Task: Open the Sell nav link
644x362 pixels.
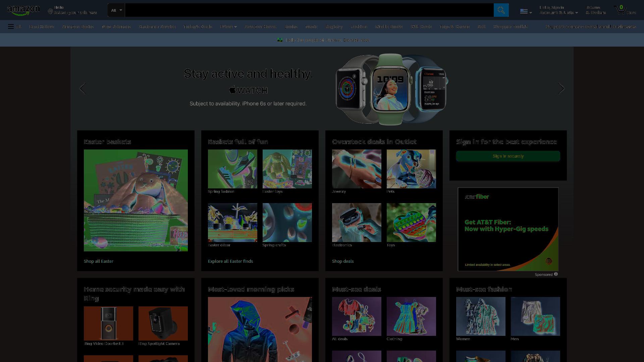Action: (481, 26)
